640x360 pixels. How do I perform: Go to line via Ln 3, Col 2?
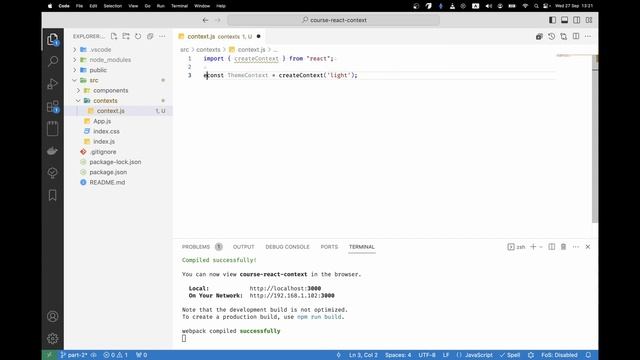pos(363,355)
